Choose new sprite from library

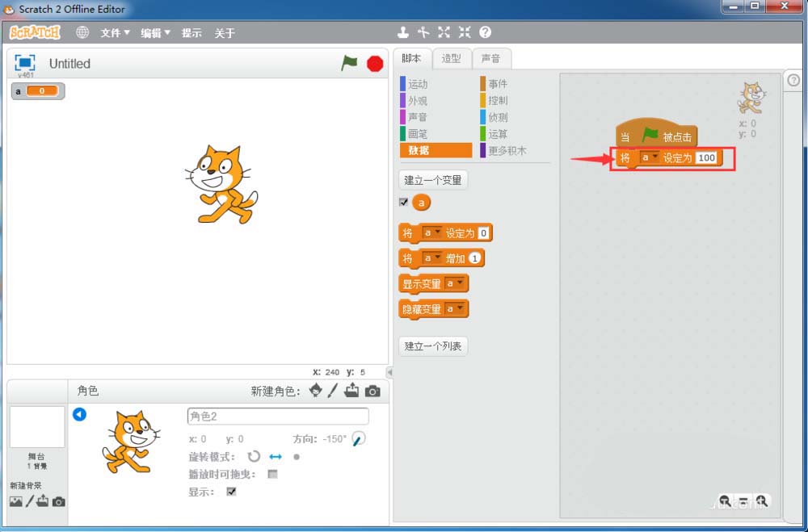pyautogui.click(x=315, y=391)
